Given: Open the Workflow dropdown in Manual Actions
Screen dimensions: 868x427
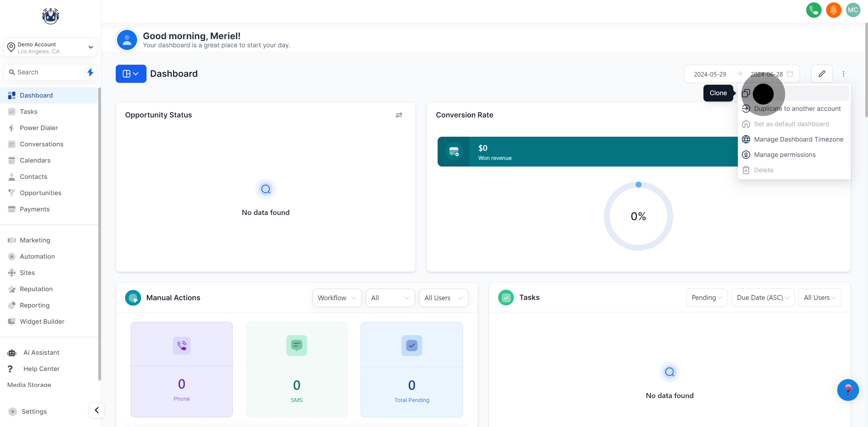Looking at the screenshot, I should (x=337, y=298).
